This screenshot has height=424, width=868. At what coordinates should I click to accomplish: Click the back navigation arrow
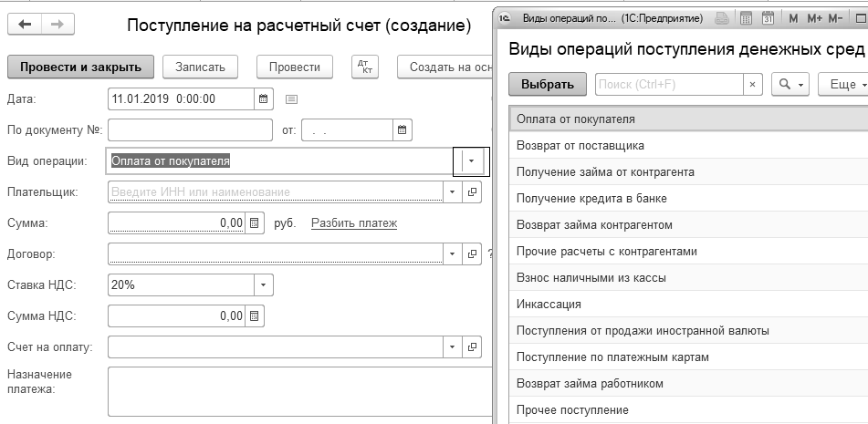click(x=24, y=25)
